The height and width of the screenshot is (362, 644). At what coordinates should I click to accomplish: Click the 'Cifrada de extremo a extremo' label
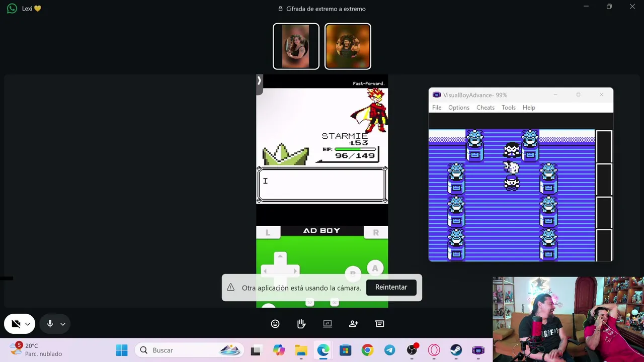click(x=326, y=9)
